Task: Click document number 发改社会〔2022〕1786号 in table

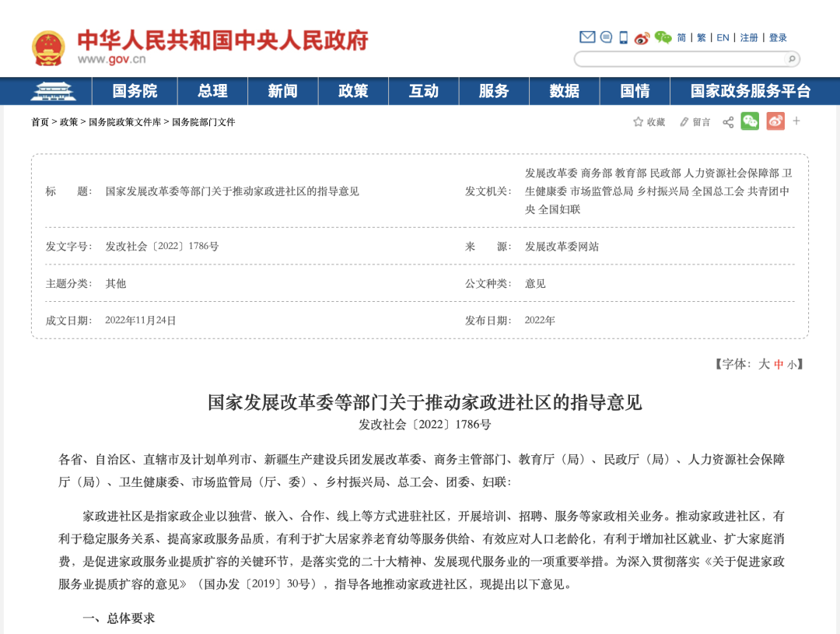Action: pyautogui.click(x=162, y=247)
